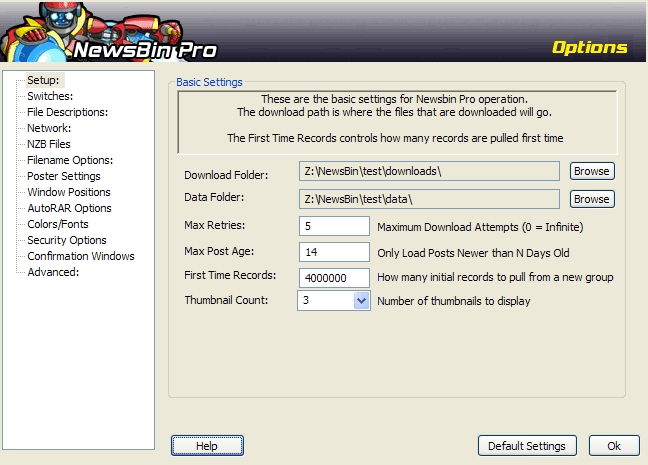Select Poster Settings entry

64,176
